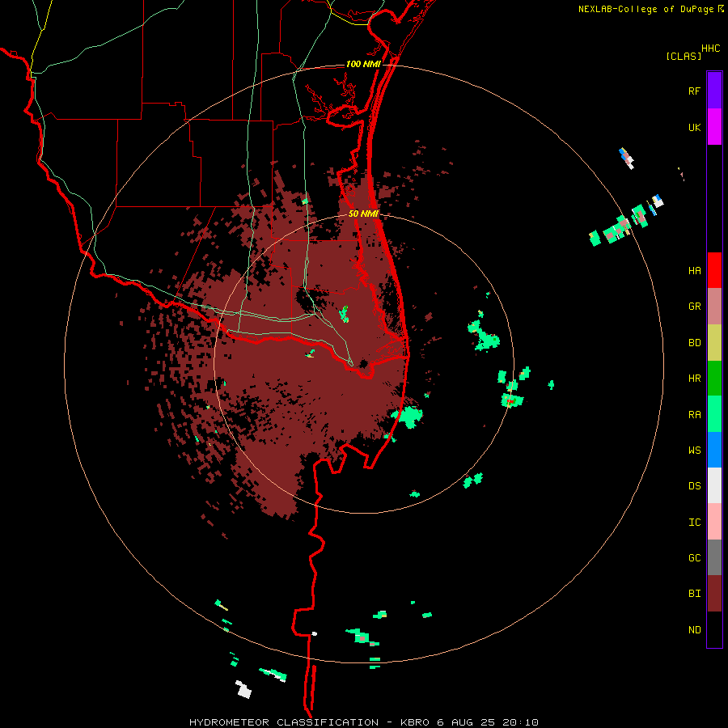Viewport: 728px width, 728px height.
Task: Click the HR legend label
Action: (x=694, y=379)
